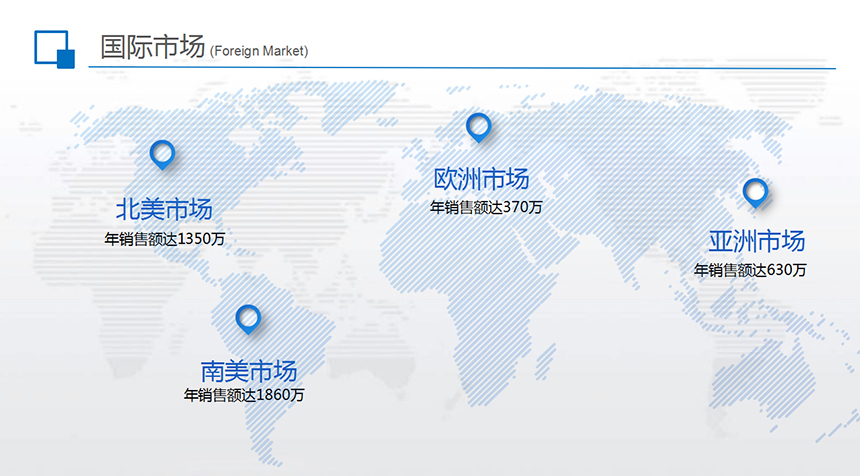Click the South America map pin
Viewport: 860px width, 476px height.
click(x=248, y=319)
